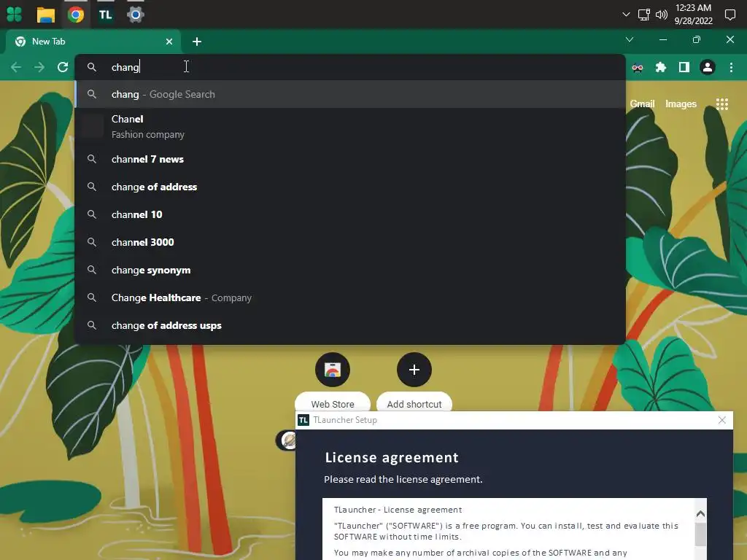747x560 pixels.
Task: Toggle the Chrome side panel
Action: click(x=684, y=68)
